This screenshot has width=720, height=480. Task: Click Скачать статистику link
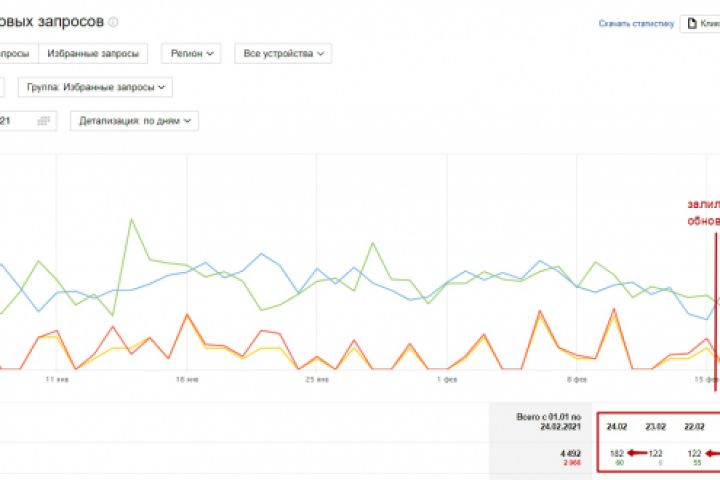(636, 23)
